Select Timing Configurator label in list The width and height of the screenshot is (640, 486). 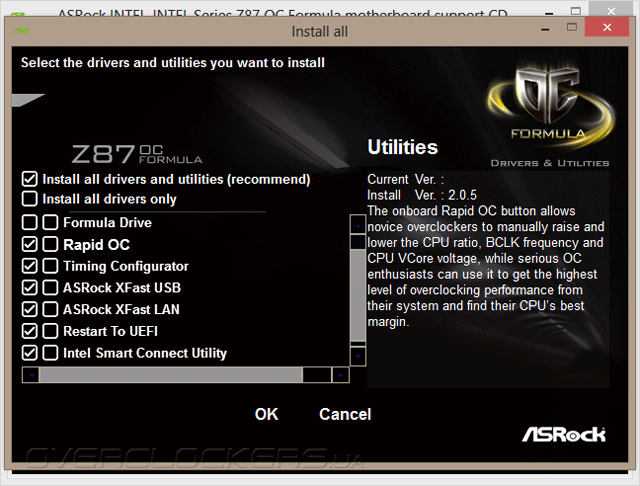pos(126,266)
